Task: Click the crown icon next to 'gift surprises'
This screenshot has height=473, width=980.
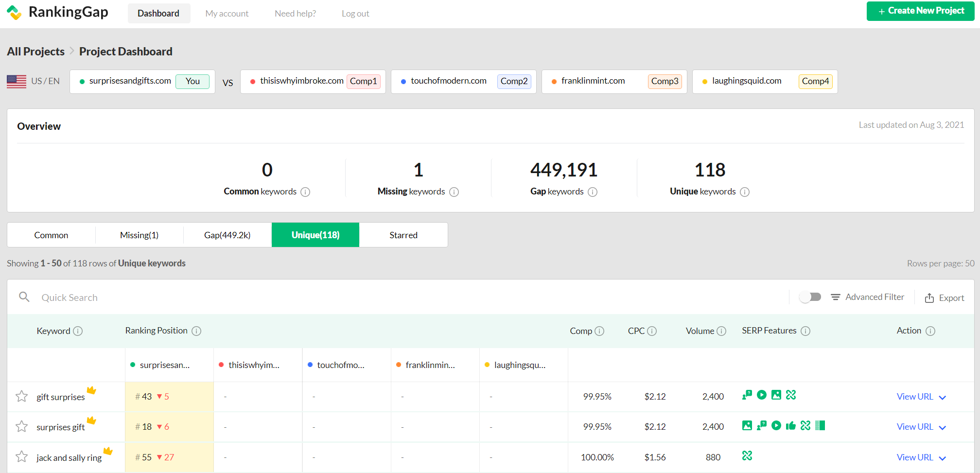Action: pos(91,390)
